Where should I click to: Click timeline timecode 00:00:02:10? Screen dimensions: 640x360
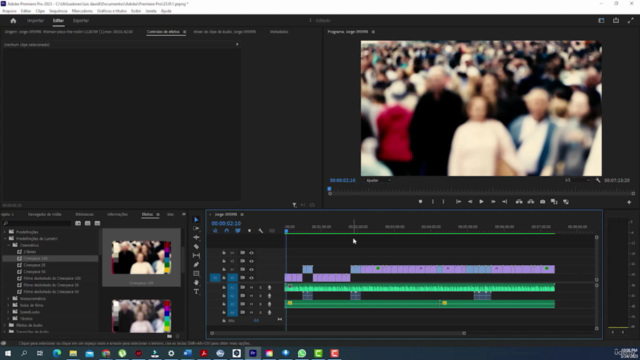pyautogui.click(x=226, y=223)
